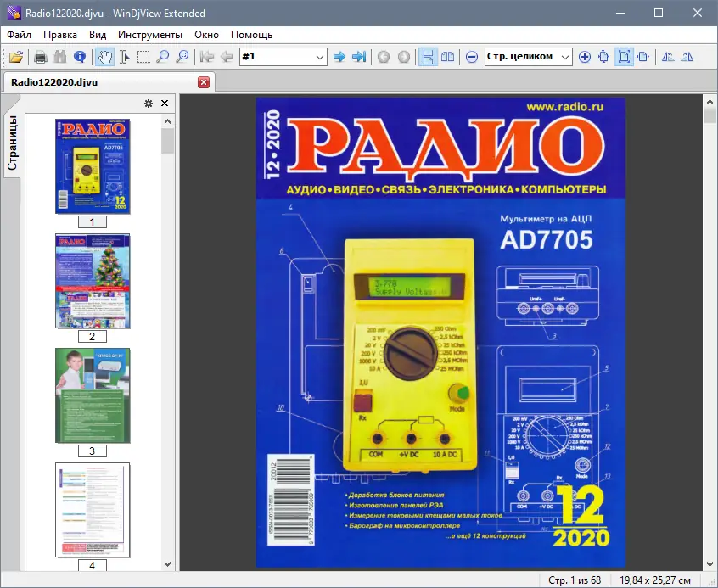Rotate page right icon
Screen dimensions: 718x588
click(687, 57)
